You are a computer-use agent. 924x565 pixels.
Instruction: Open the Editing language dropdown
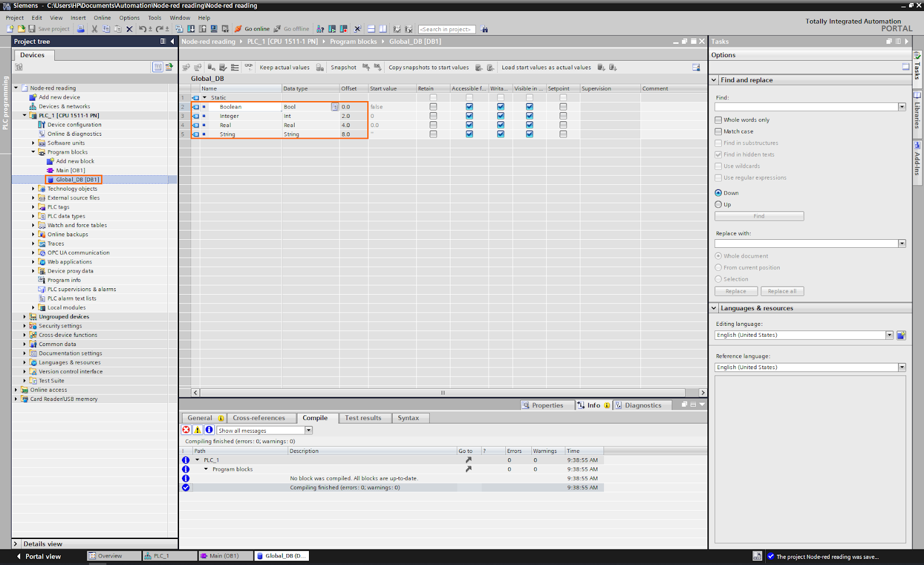[x=889, y=335]
